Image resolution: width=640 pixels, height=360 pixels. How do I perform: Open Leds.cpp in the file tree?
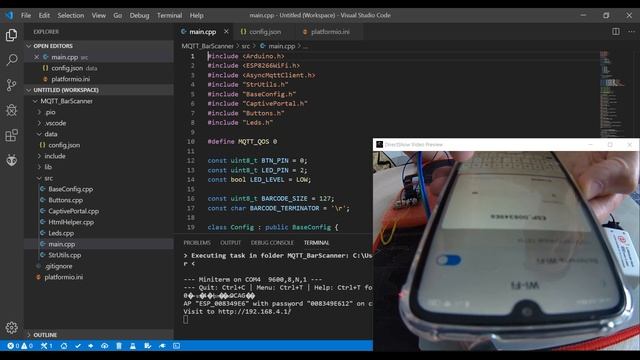tap(61, 233)
